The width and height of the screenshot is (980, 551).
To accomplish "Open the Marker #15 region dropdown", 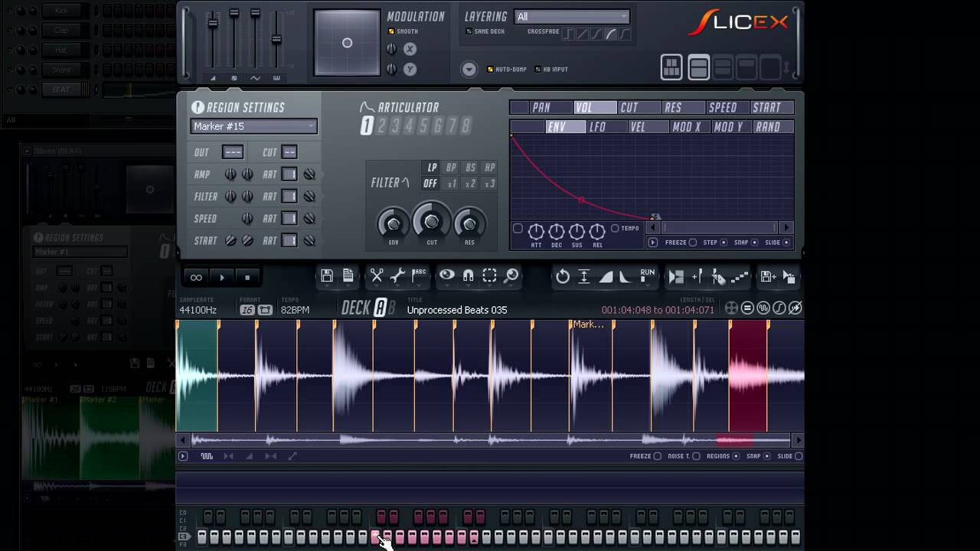I will coord(253,126).
